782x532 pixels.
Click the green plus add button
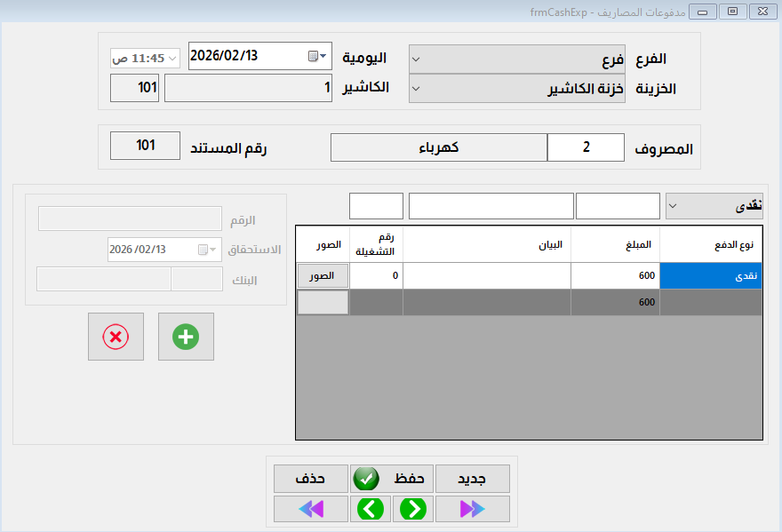point(186,337)
